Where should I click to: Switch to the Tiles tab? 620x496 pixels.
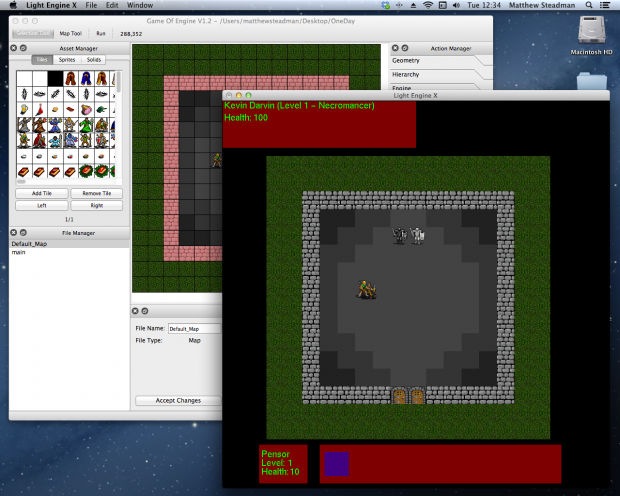click(x=42, y=60)
